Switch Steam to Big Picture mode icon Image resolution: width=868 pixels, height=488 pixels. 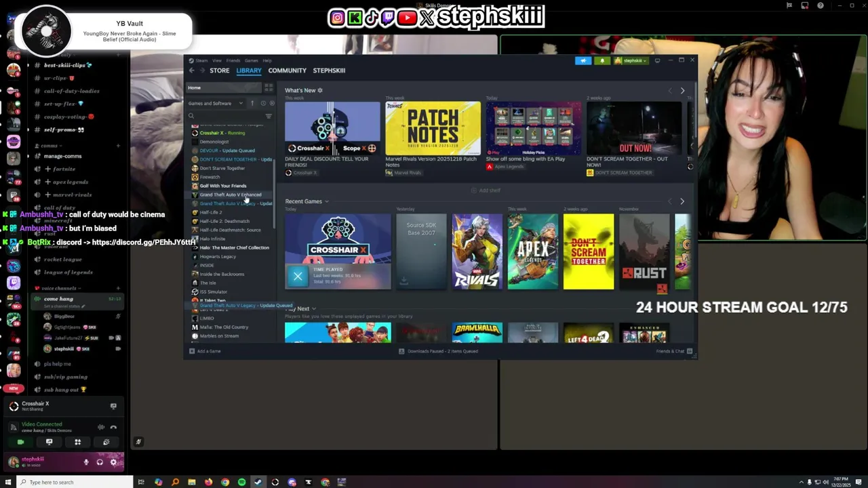point(657,60)
